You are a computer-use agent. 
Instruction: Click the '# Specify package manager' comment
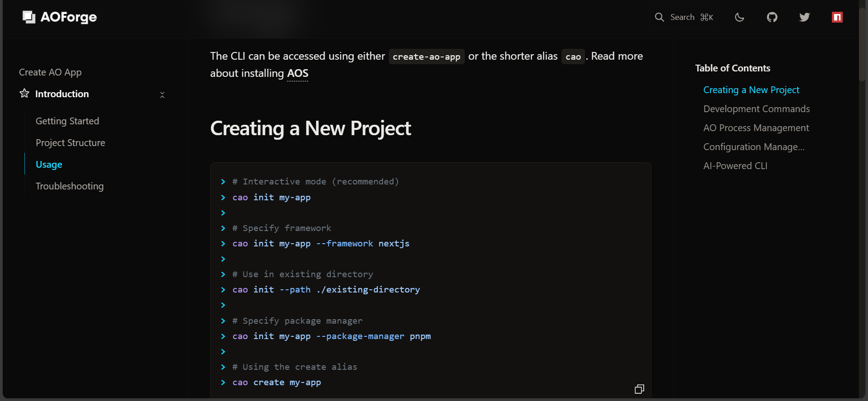tap(297, 321)
